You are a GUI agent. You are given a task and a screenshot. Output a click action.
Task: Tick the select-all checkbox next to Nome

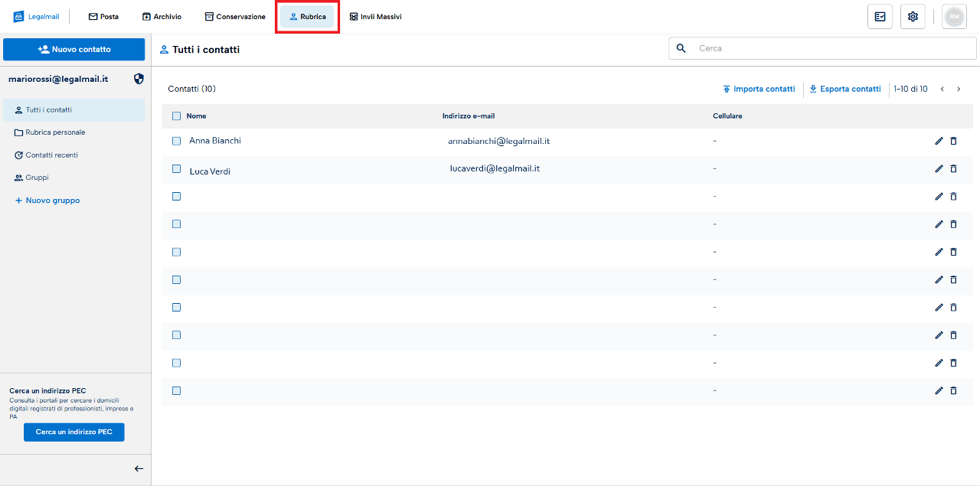coord(177,116)
